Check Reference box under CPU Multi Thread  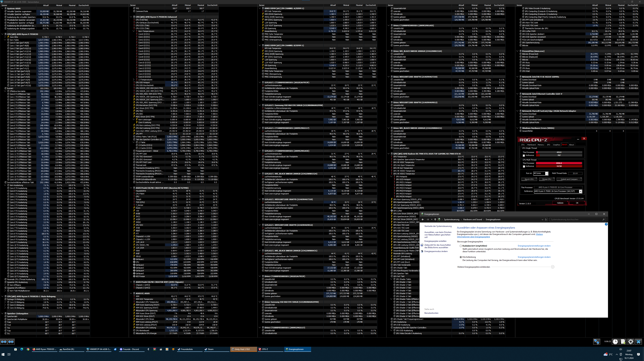(x=524, y=166)
